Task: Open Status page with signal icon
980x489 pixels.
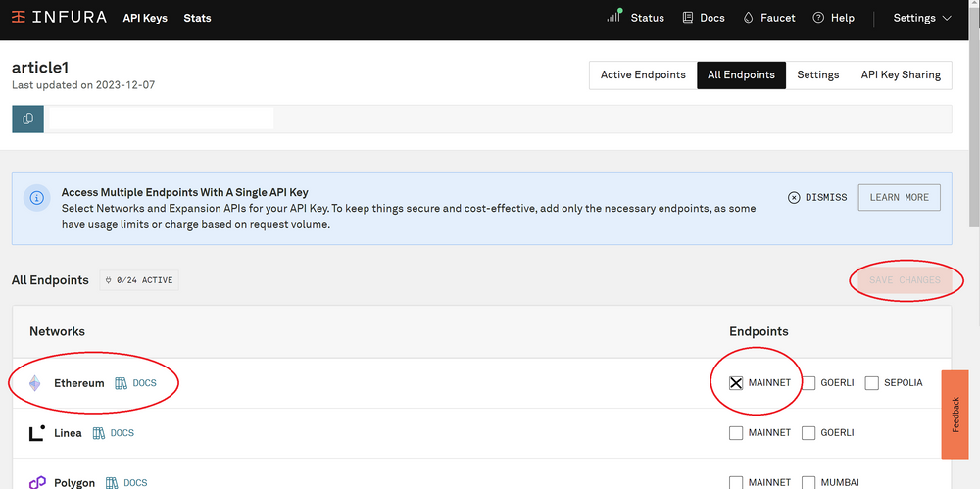Action: point(635,18)
